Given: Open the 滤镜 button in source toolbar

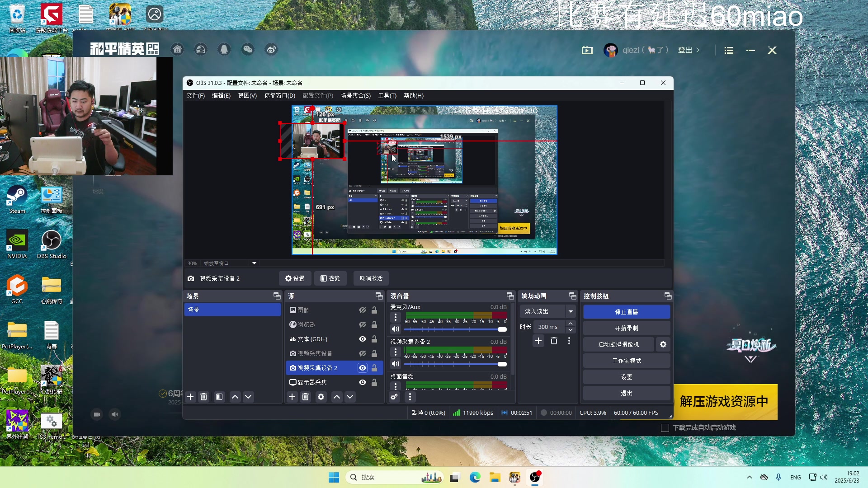Looking at the screenshot, I should point(330,278).
